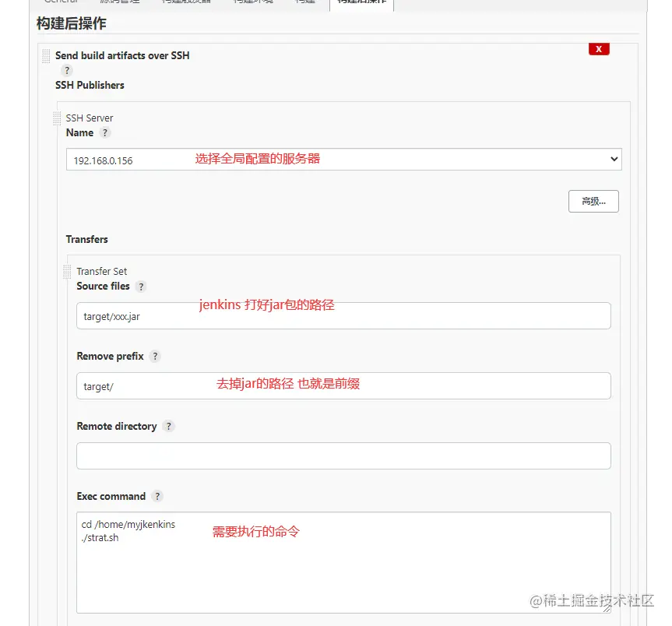Open the SSH Server Name dropdown
This screenshot has height=626, width=672.
click(x=343, y=160)
